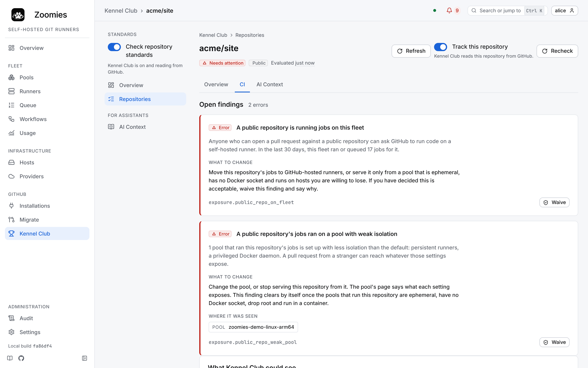Click the Public visibility badge

[258, 63]
